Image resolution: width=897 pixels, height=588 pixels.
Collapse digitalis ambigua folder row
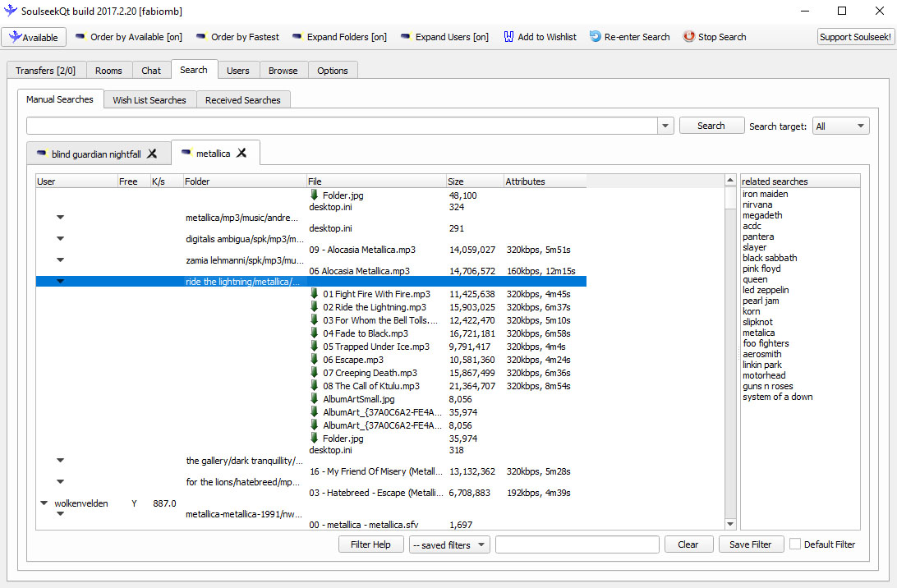pyautogui.click(x=60, y=238)
